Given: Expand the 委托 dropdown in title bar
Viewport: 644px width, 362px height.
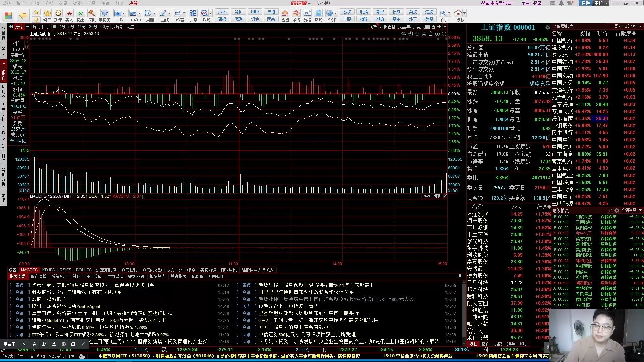Looking at the screenshot, I should tap(606, 3).
